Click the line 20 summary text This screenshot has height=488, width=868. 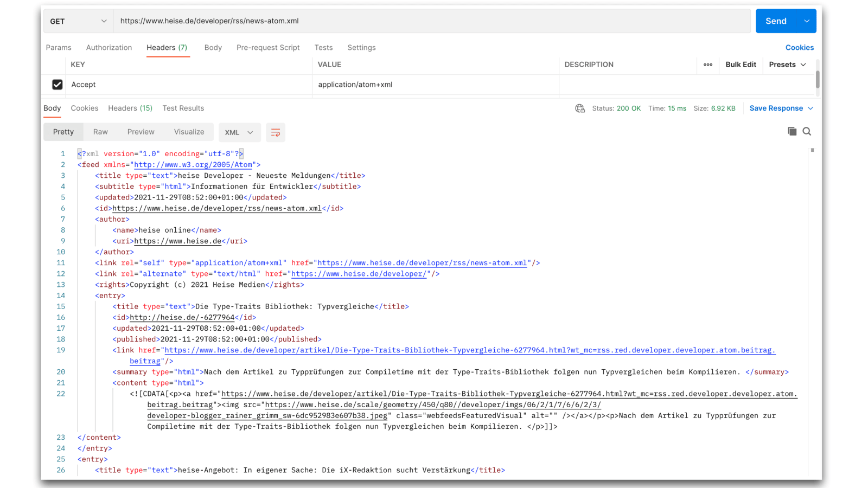click(473, 372)
